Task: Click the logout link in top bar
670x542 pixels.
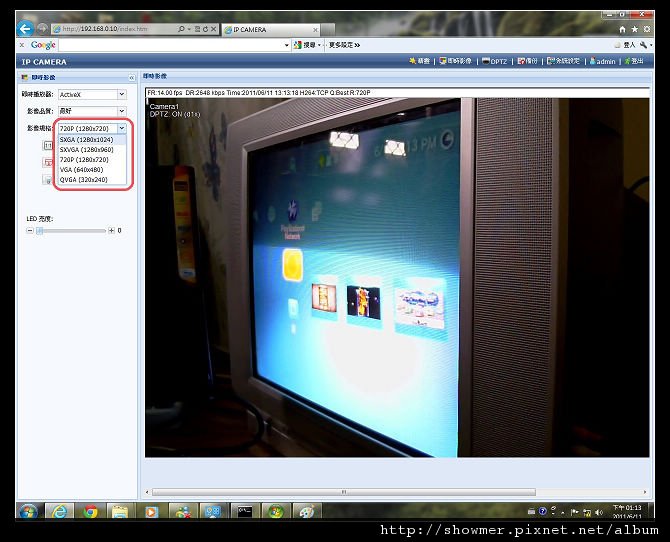Action: (x=635, y=61)
